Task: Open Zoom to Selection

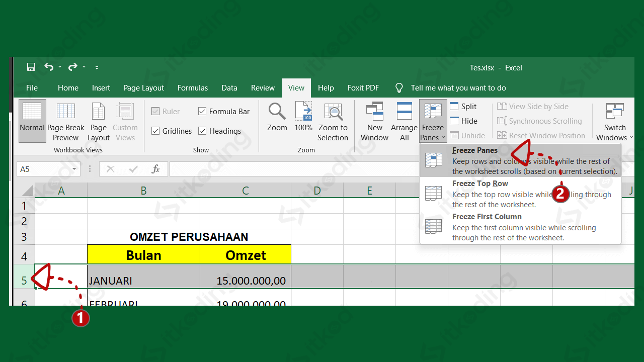Action: pos(333,121)
